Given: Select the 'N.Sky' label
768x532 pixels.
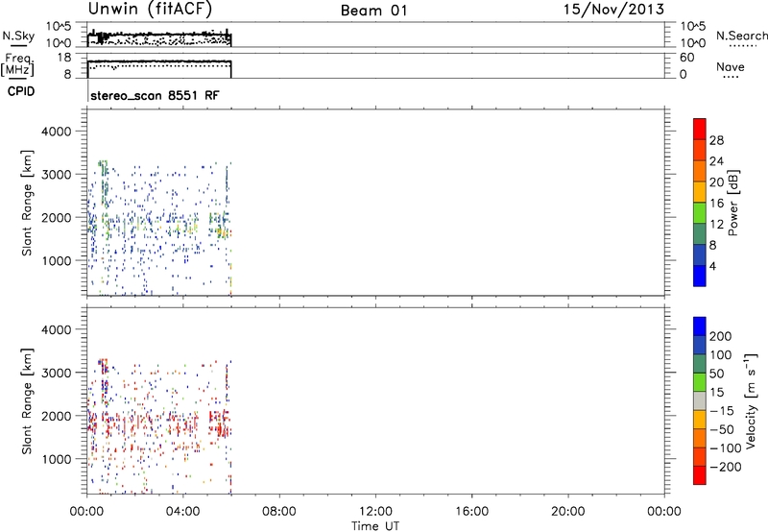Looking at the screenshot, I should click(x=18, y=36).
